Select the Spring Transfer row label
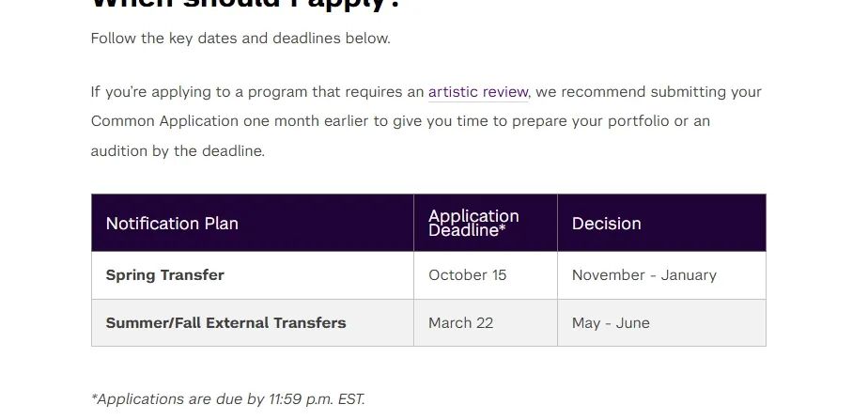This screenshot has height=420, width=868. pos(165,275)
